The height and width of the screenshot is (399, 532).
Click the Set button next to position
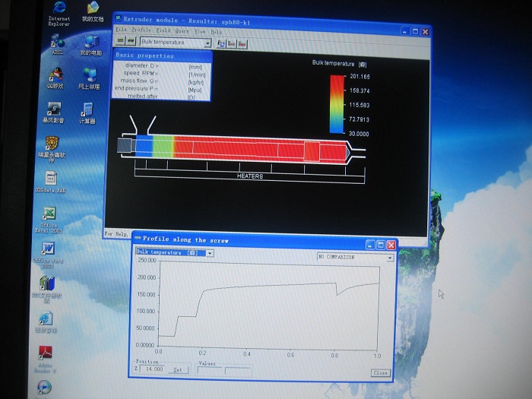(x=178, y=370)
